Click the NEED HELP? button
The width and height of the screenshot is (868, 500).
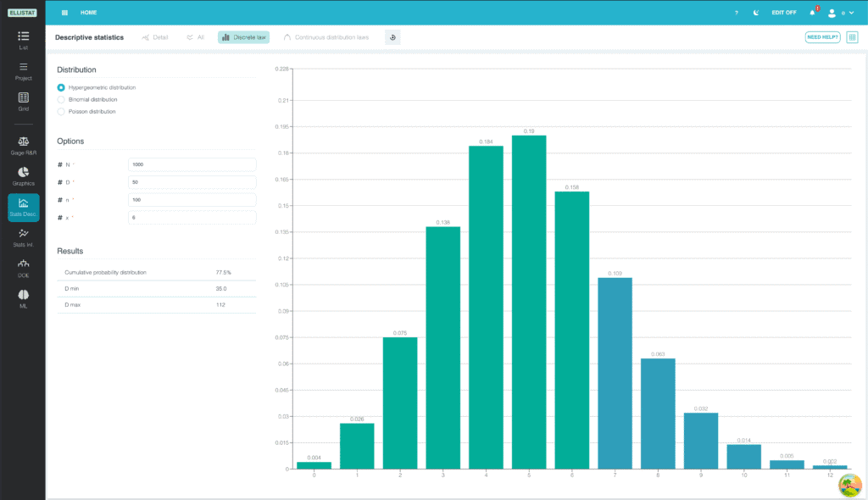pos(822,37)
